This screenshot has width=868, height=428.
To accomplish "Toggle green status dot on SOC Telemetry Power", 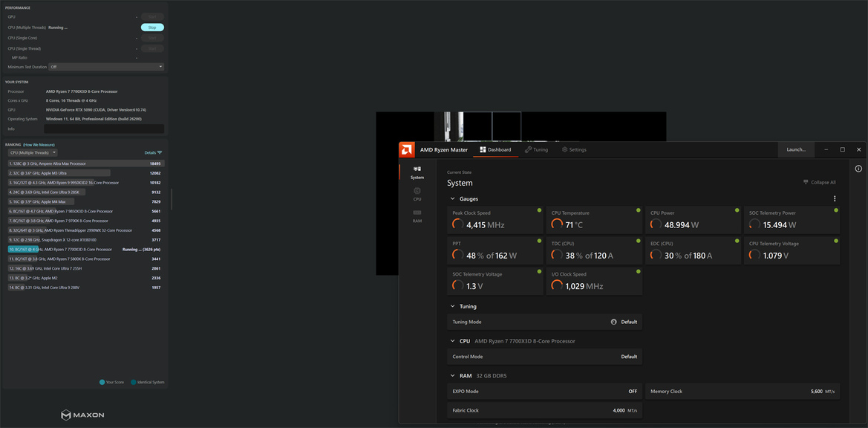I will tap(836, 210).
